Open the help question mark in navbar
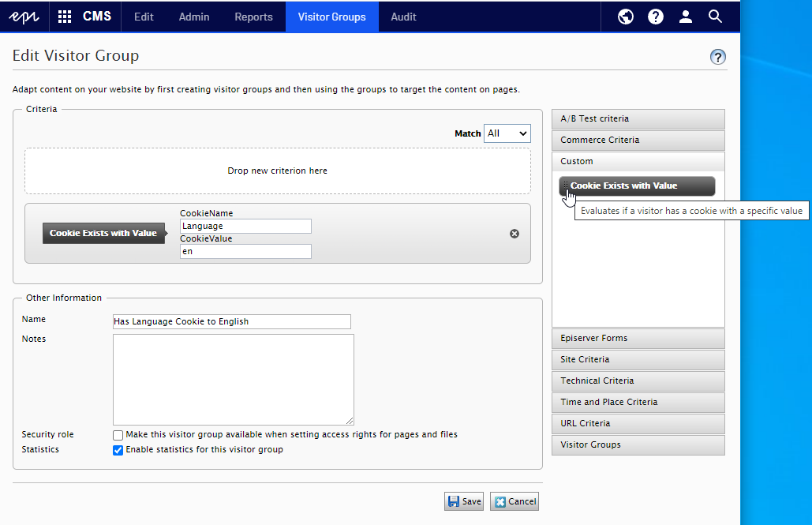Viewport: 812px width, 525px height. 656,17
